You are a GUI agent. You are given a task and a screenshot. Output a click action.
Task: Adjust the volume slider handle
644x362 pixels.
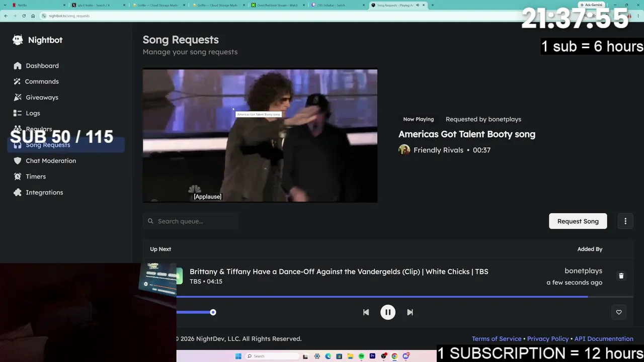coord(213,312)
